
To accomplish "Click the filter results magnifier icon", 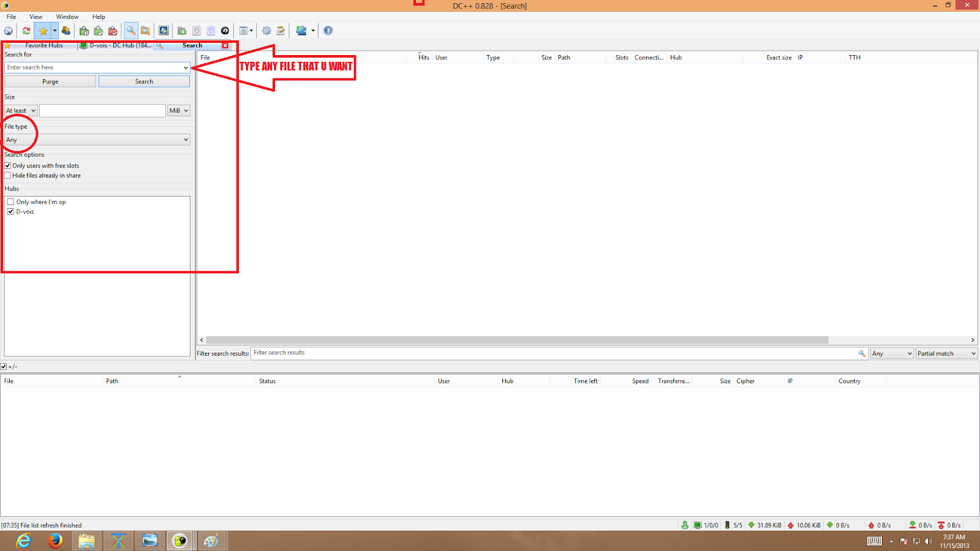I will tap(862, 353).
